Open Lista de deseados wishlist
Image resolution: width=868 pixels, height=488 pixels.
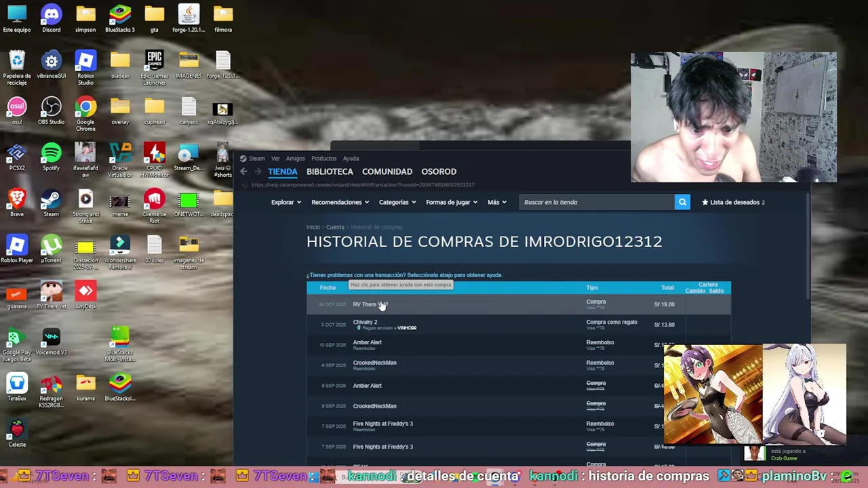pos(733,202)
